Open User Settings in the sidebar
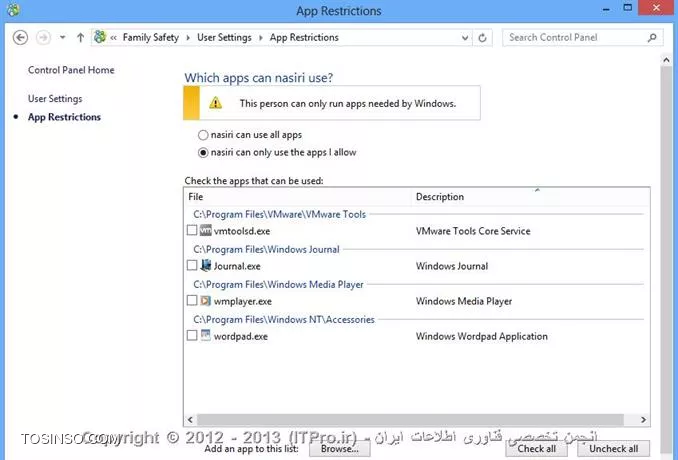The height and width of the screenshot is (460, 678). point(55,99)
